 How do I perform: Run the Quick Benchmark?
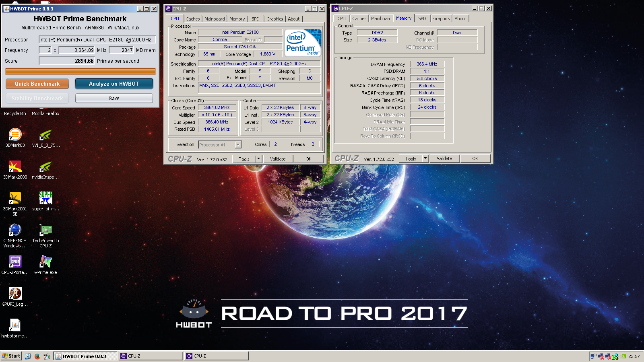(x=37, y=84)
